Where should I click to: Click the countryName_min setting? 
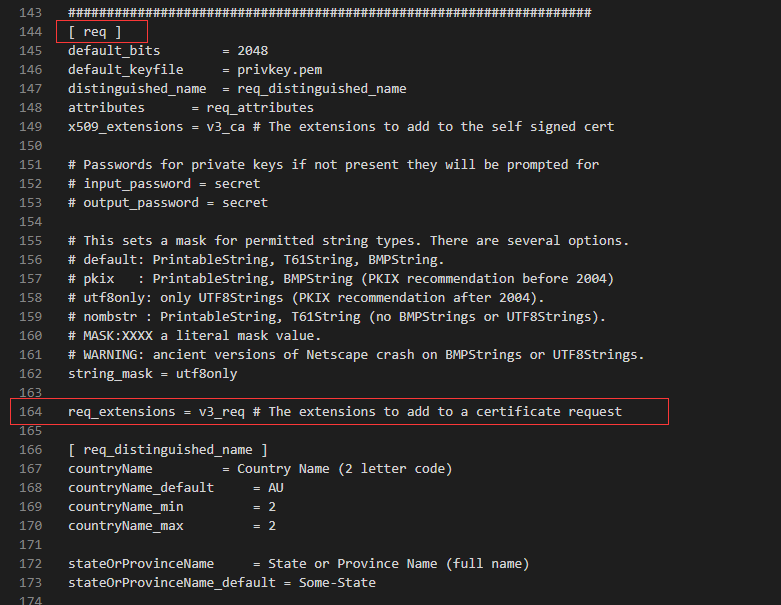coord(126,507)
